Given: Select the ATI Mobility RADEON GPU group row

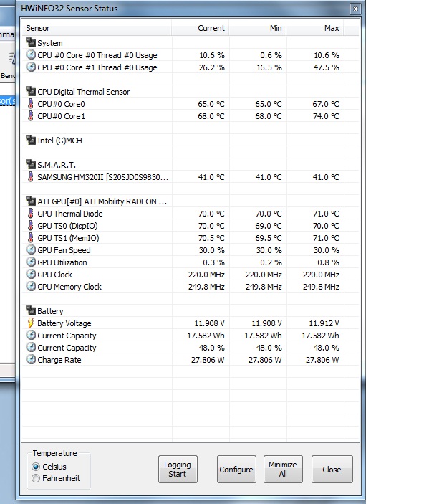Looking at the screenshot, I should pos(191,201).
